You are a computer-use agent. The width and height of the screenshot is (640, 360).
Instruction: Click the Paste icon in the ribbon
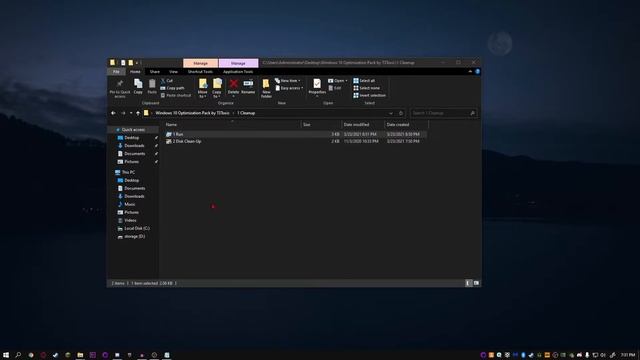152,84
